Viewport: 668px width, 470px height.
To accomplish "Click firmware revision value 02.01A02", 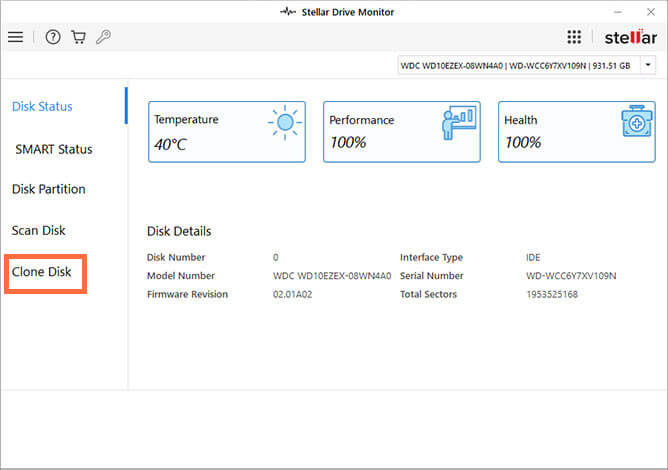I will pyautogui.click(x=292, y=294).
